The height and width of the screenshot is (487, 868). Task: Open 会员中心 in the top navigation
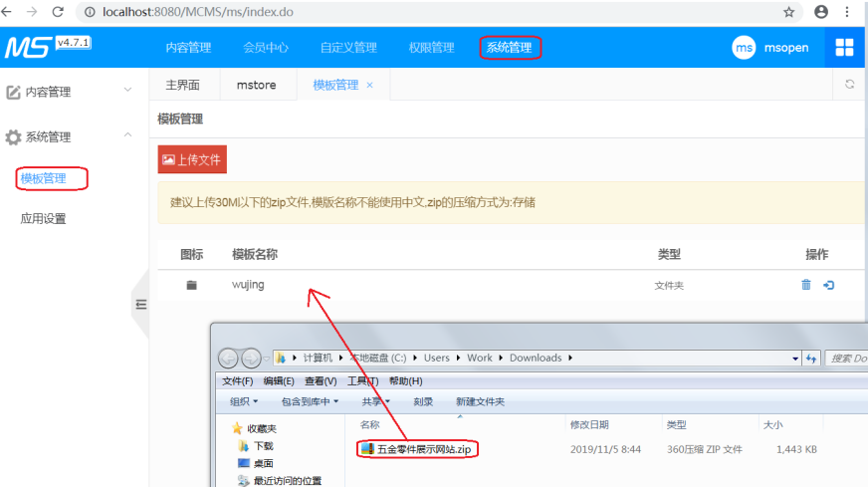point(266,48)
